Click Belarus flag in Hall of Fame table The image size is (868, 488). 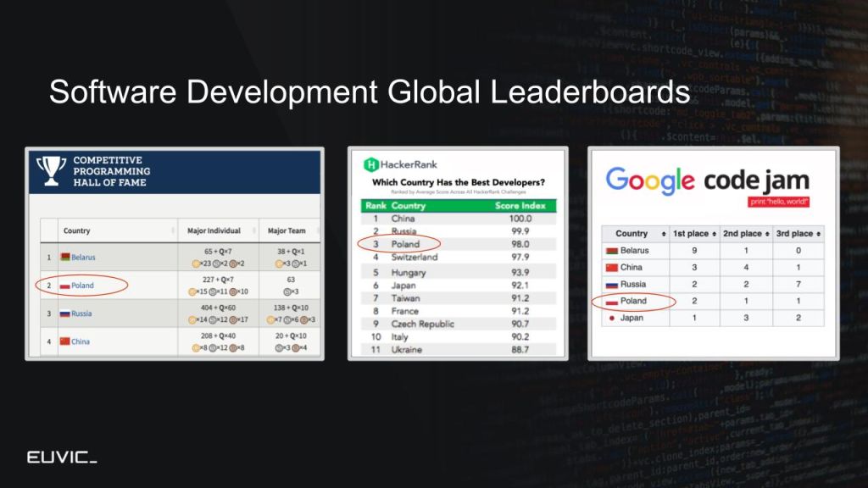pyautogui.click(x=64, y=257)
